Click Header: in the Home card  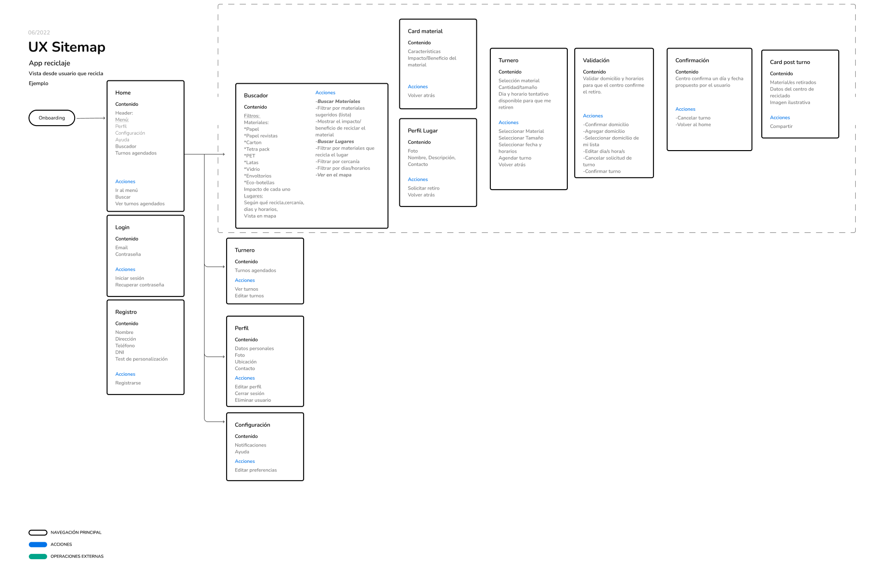(x=124, y=113)
